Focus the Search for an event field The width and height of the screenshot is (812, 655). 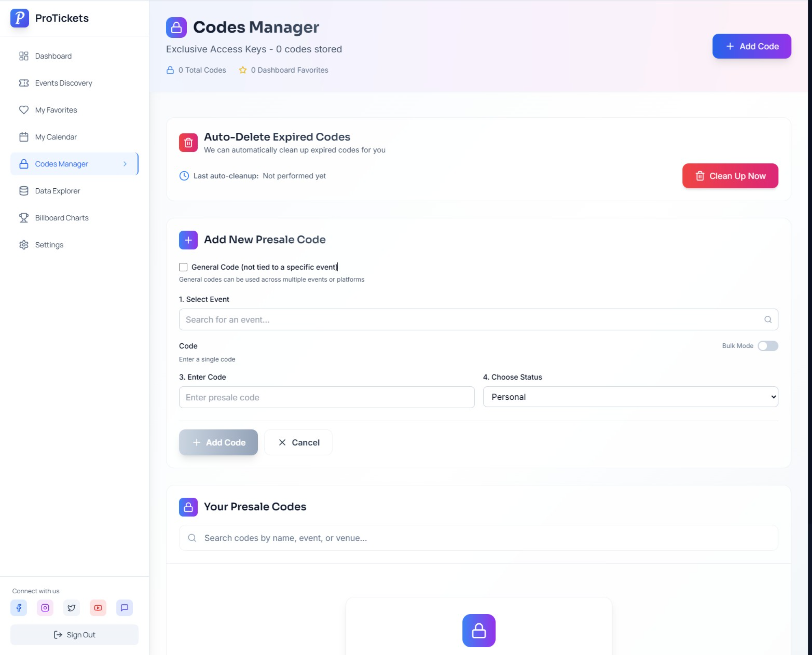coord(478,320)
